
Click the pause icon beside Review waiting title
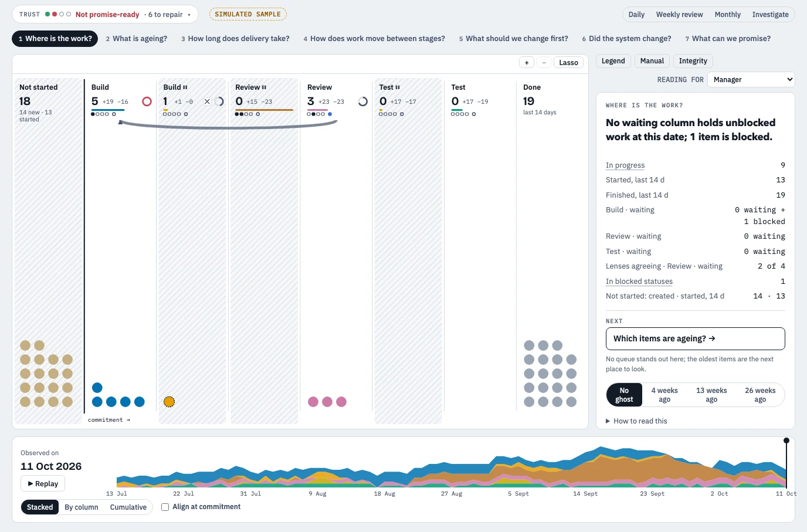265,87
